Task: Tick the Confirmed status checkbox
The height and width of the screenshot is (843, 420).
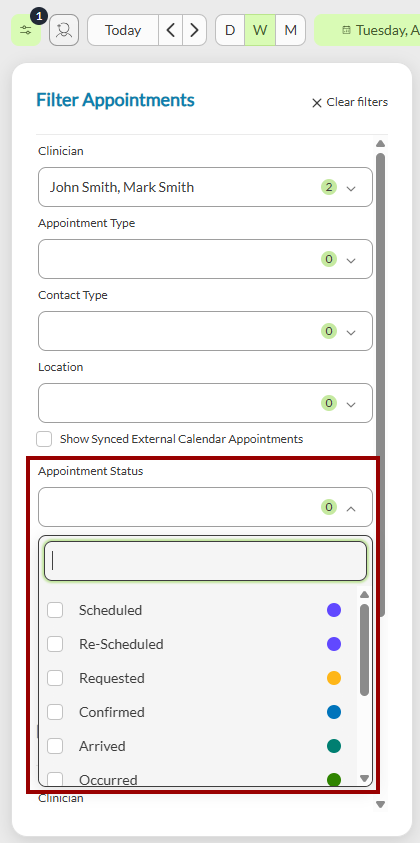Action: [x=55, y=712]
